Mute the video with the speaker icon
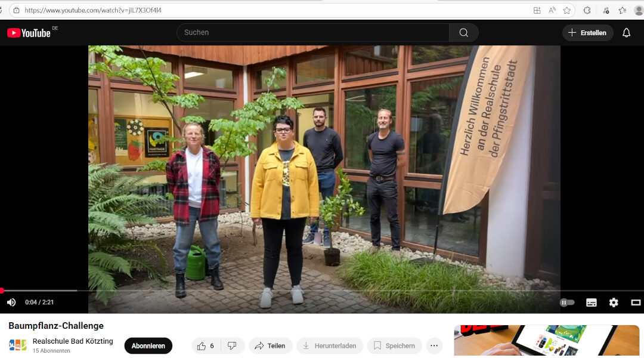 click(x=11, y=303)
